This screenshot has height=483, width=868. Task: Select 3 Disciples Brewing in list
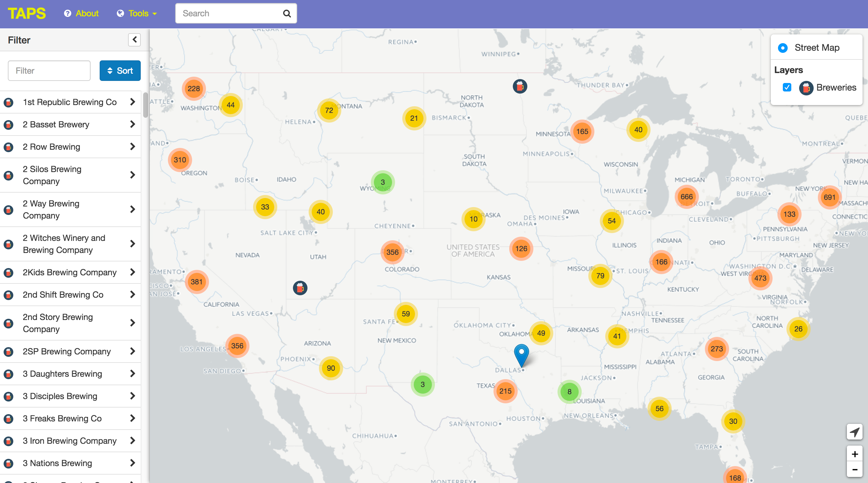(70, 396)
